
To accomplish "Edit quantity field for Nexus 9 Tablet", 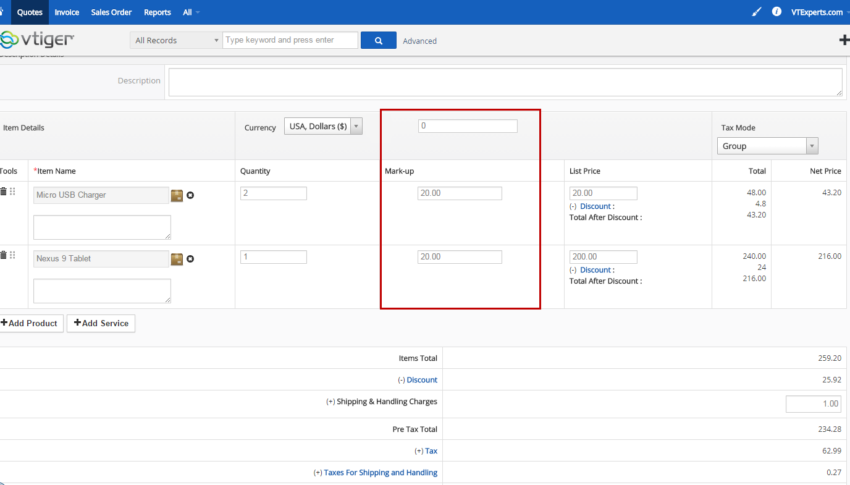I will point(273,256).
